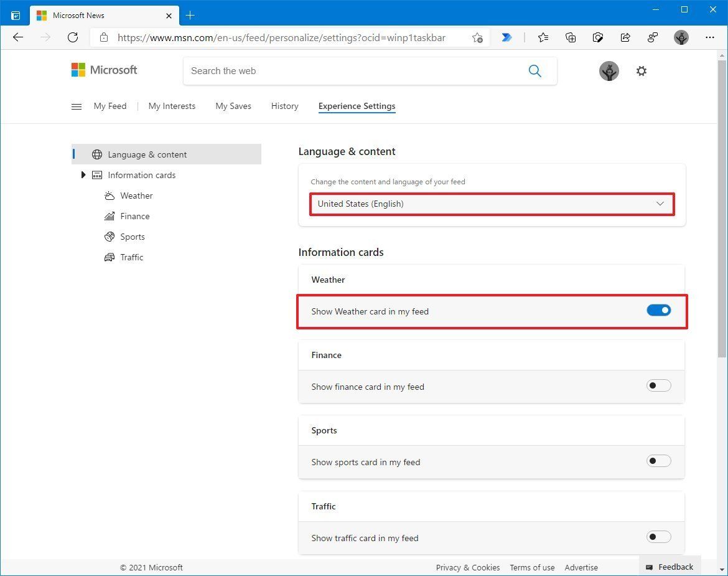Open the settings gear icon
The image size is (728, 576).
click(641, 70)
